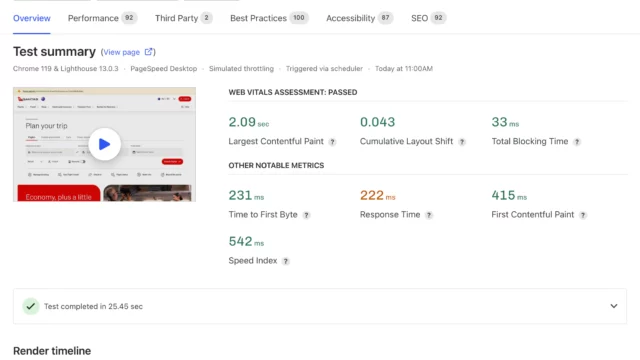Click the green checkmark test status icon
This screenshot has width=640, height=360.
tap(31, 306)
